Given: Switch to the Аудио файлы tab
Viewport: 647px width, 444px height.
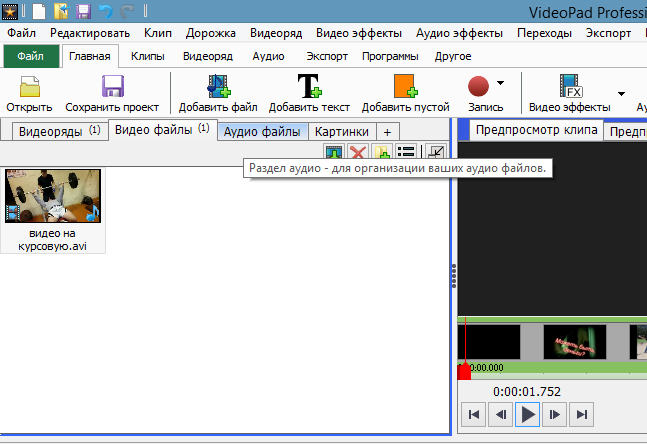Looking at the screenshot, I should 262,132.
